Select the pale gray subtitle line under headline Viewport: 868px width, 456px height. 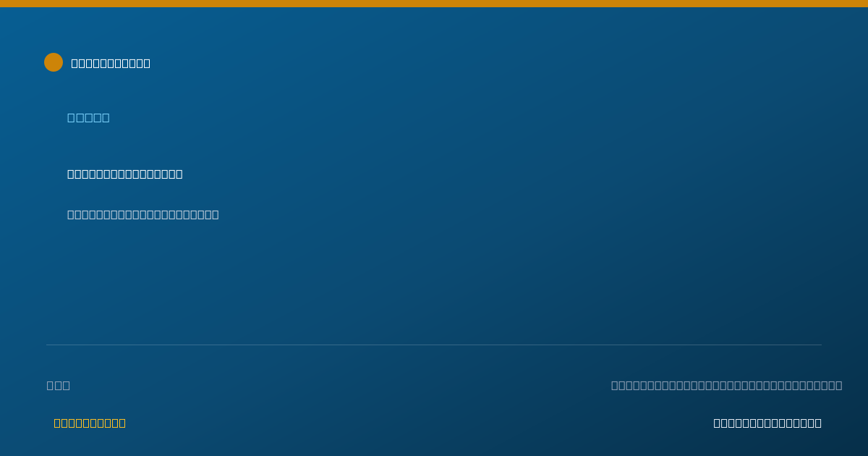coord(143,214)
